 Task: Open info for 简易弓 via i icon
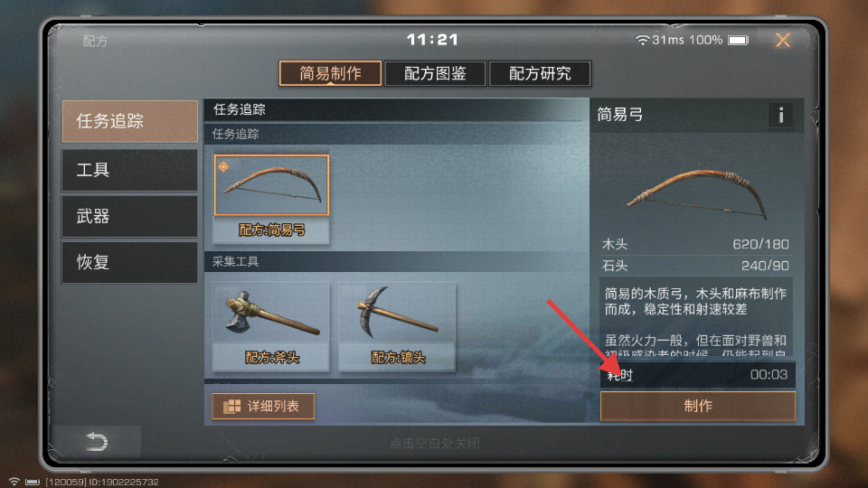pos(780,115)
